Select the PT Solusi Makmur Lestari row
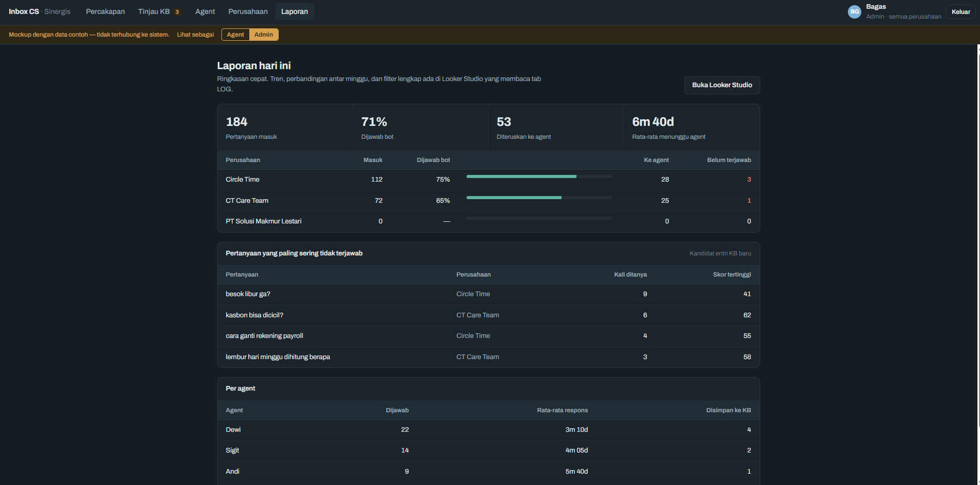This screenshot has width=980, height=485. [489, 221]
